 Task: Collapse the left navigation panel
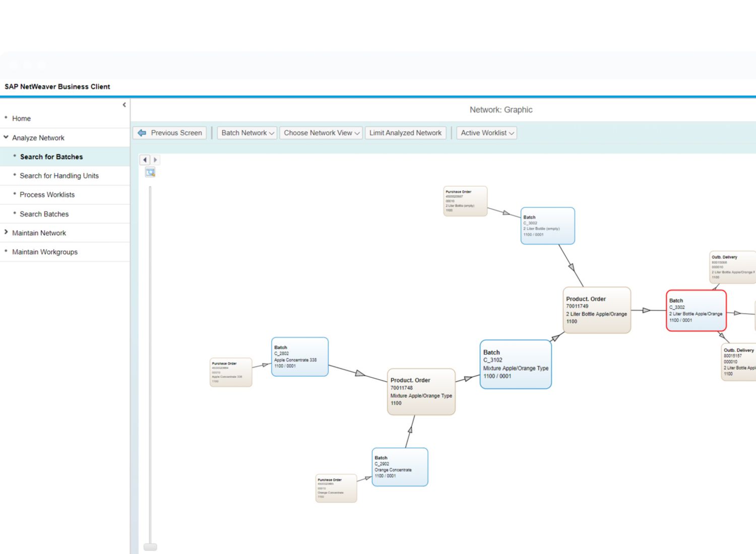click(x=124, y=105)
